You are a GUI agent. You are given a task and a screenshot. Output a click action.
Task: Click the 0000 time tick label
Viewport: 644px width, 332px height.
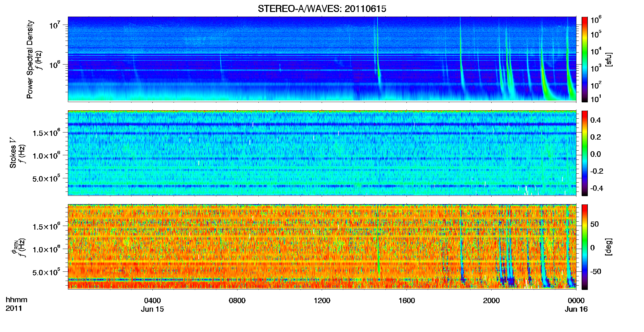click(x=576, y=300)
